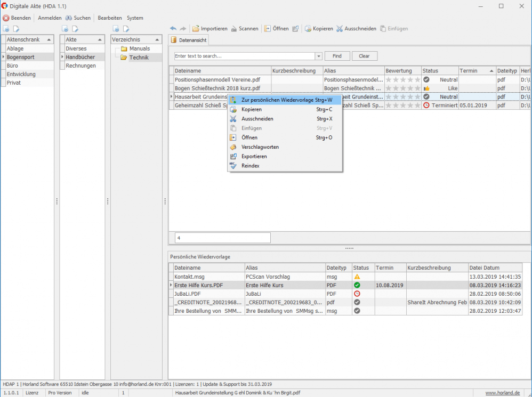Click the export icon next to Öffnen
This screenshot has width=532, height=397.
(x=295, y=28)
